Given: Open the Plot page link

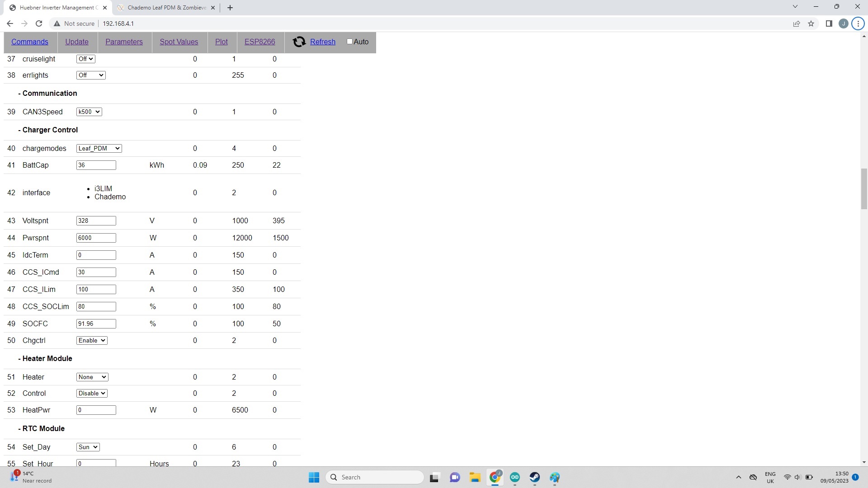Looking at the screenshot, I should pos(221,42).
